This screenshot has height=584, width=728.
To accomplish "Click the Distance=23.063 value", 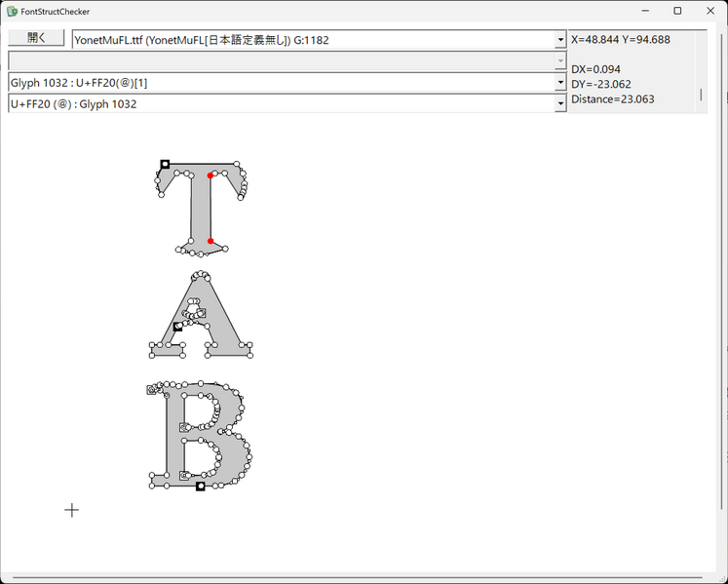I will 612,99.
